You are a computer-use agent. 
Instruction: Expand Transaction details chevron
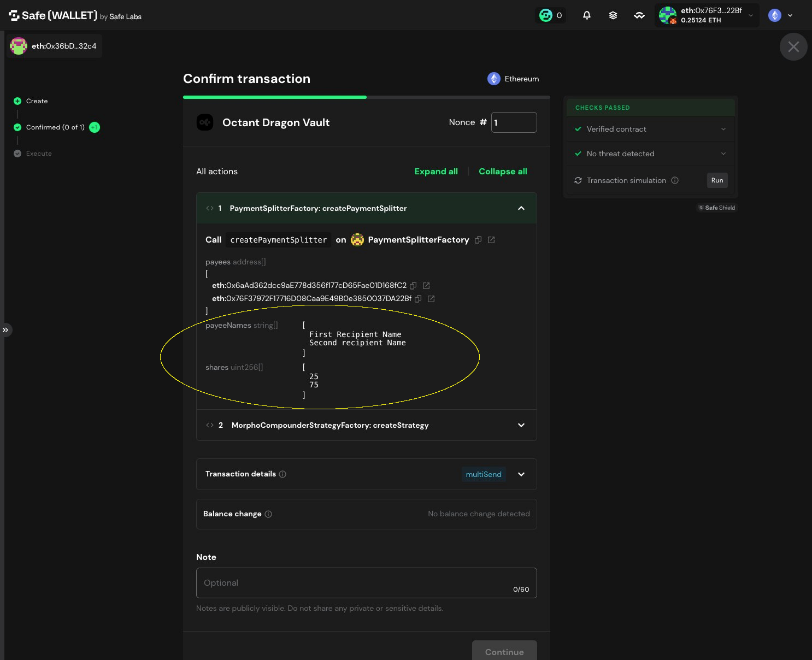pyautogui.click(x=521, y=474)
